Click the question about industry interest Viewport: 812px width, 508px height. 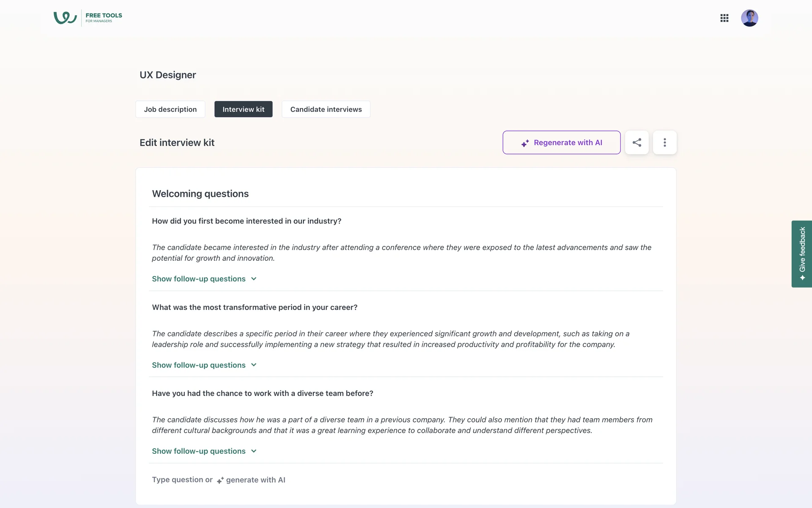point(247,221)
